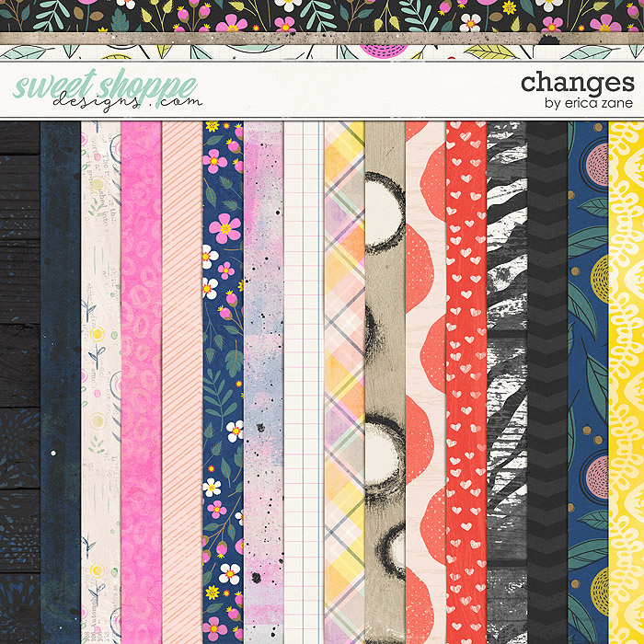Select the black wood plank paper
The height and width of the screenshot is (644, 644).
(x=19, y=383)
